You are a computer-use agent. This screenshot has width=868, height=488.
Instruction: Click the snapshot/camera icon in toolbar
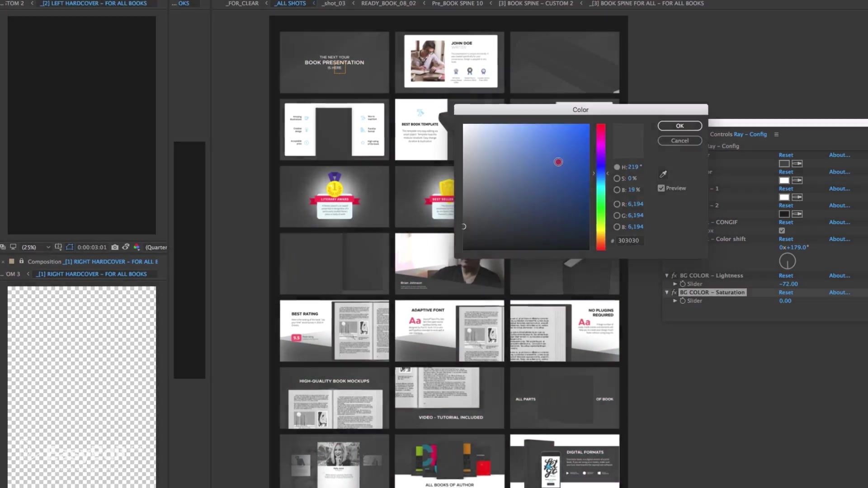(x=115, y=246)
